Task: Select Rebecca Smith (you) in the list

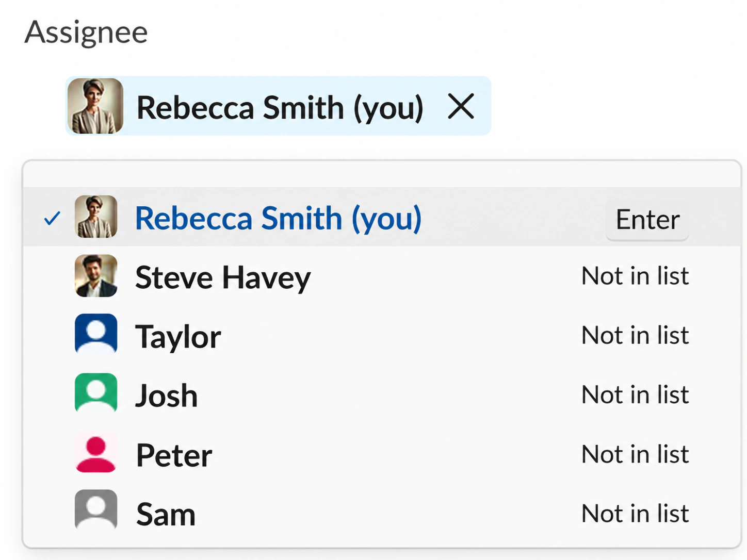Action: tap(382, 217)
